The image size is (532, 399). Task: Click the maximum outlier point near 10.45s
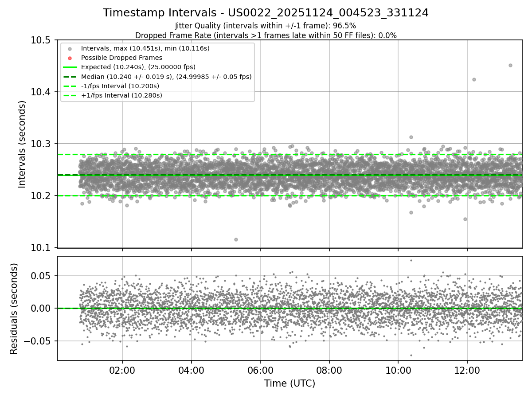click(510, 65)
